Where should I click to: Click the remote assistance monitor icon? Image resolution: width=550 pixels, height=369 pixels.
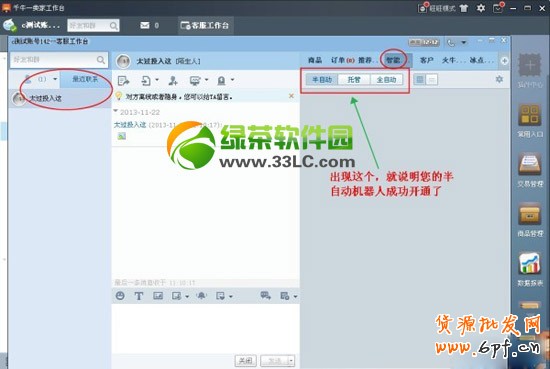point(195,81)
